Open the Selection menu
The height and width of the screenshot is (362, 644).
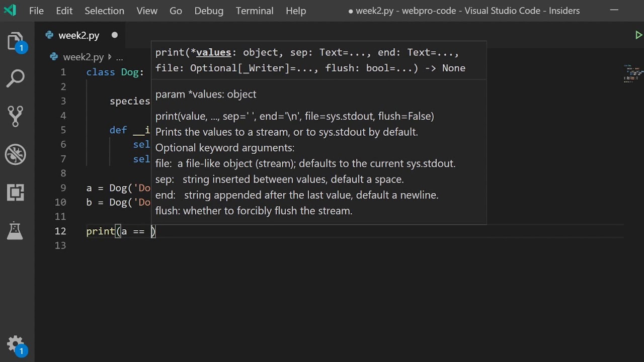pyautogui.click(x=104, y=11)
